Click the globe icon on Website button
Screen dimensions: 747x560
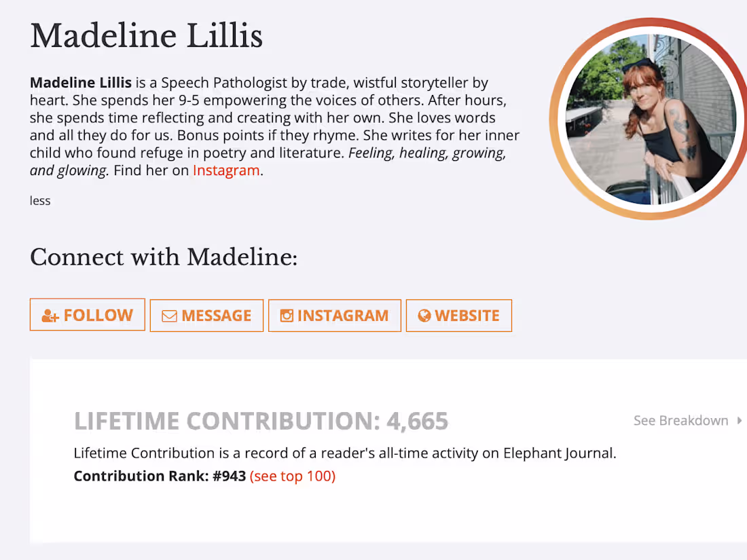(424, 315)
